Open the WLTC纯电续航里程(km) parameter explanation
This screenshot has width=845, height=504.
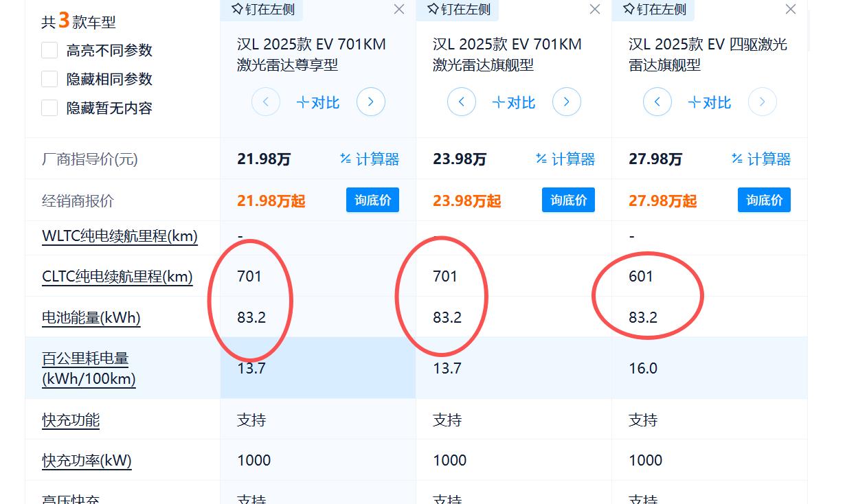coord(120,236)
